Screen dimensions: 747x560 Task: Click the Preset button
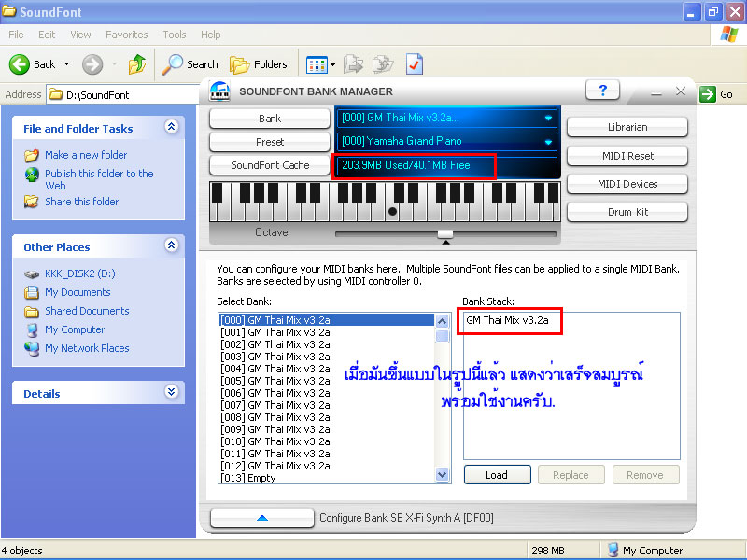[x=270, y=142]
